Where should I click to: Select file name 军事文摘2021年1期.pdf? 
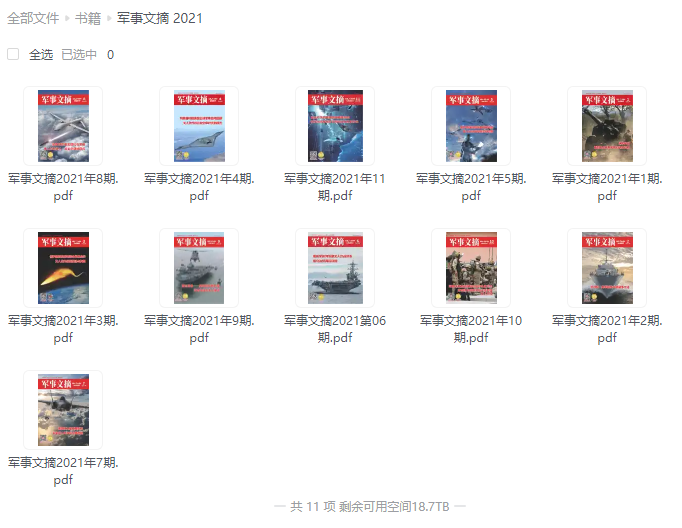(607, 187)
